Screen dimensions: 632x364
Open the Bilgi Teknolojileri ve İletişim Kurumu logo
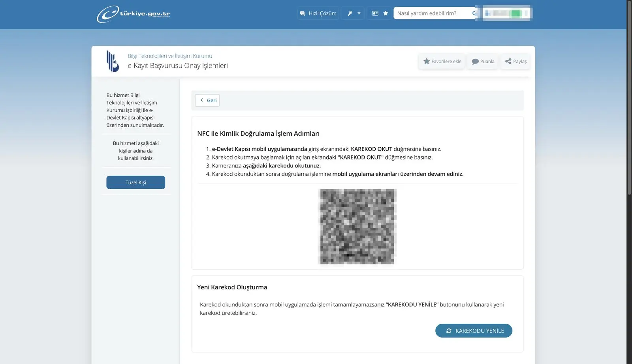[x=113, y=61]
